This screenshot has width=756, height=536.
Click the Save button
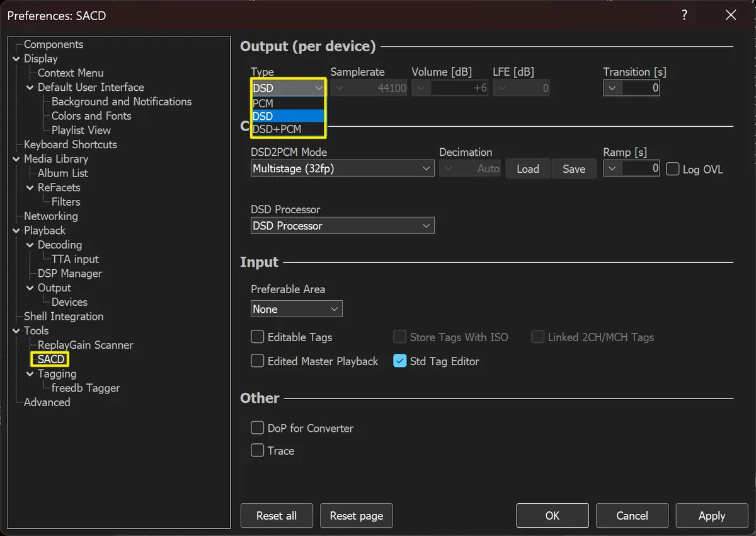pyautogui.click(x=574, y=169)
